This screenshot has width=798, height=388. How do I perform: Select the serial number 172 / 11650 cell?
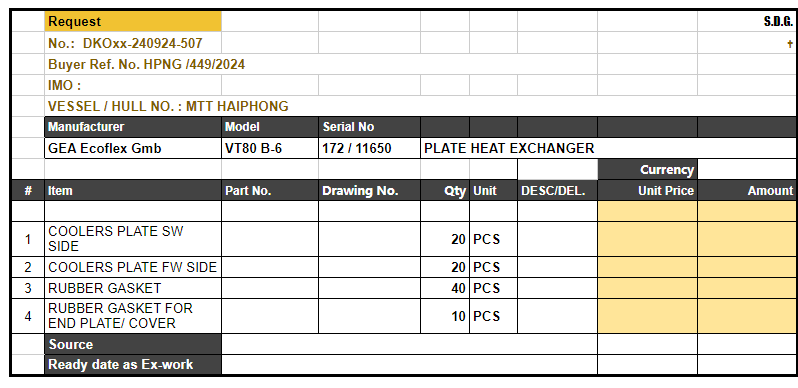click(x=369, y=148)
